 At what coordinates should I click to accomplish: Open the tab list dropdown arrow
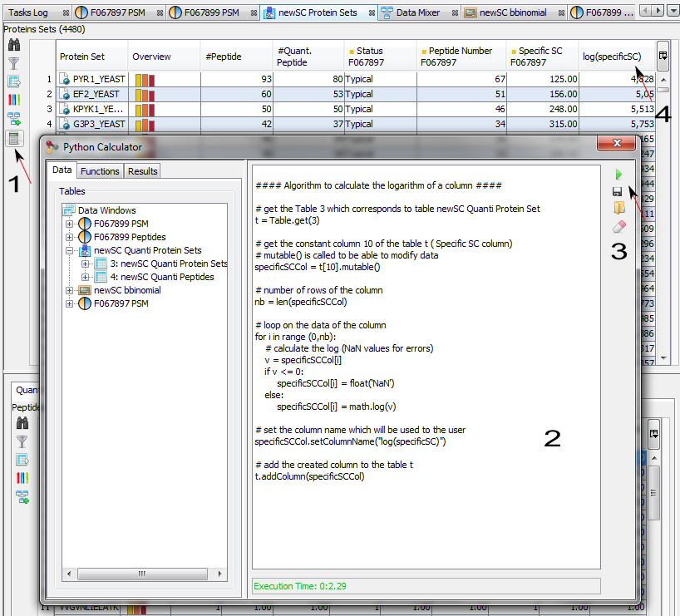tap(672, 11)
